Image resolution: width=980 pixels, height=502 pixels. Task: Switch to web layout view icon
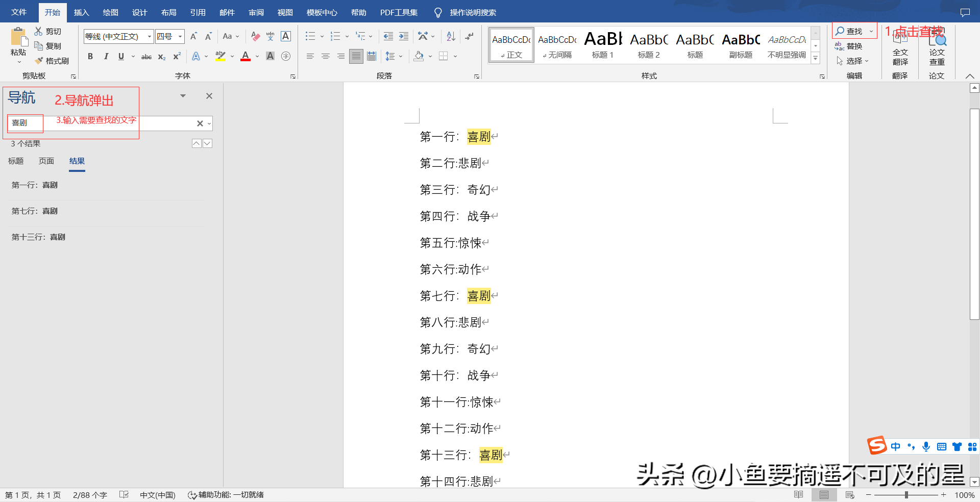click(850, 495)
